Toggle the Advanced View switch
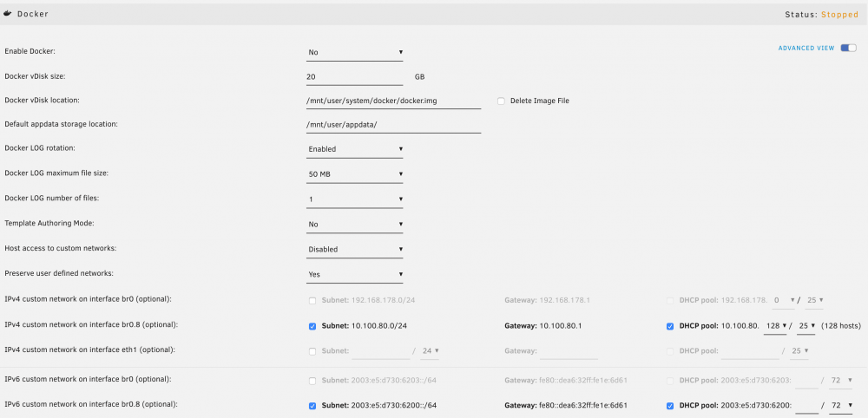 point(848,48)
